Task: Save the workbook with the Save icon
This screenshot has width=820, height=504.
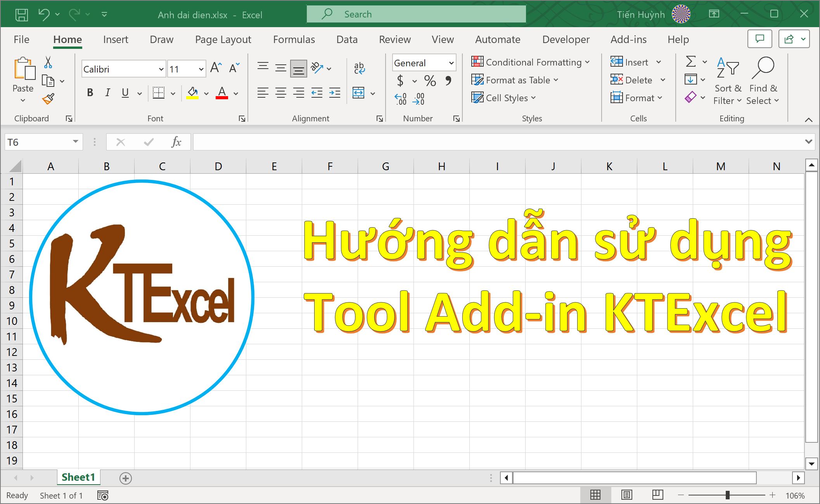Action: (21, 15)
